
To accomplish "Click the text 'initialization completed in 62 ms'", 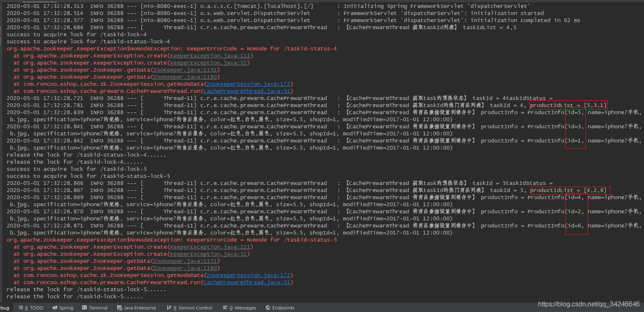I will tap(526, 20).
